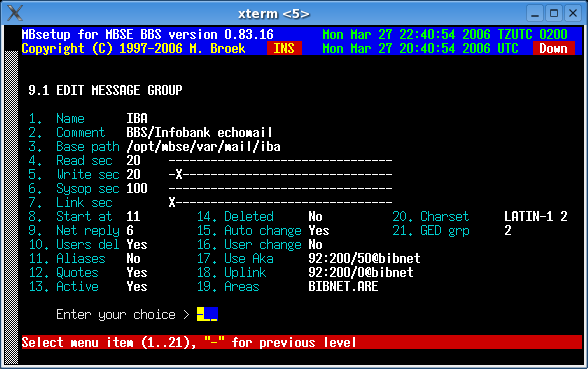The width and height of the screenshot is (588, 369).
Task: Select menu item 18. Uplink
Action: tap(231, 273)
